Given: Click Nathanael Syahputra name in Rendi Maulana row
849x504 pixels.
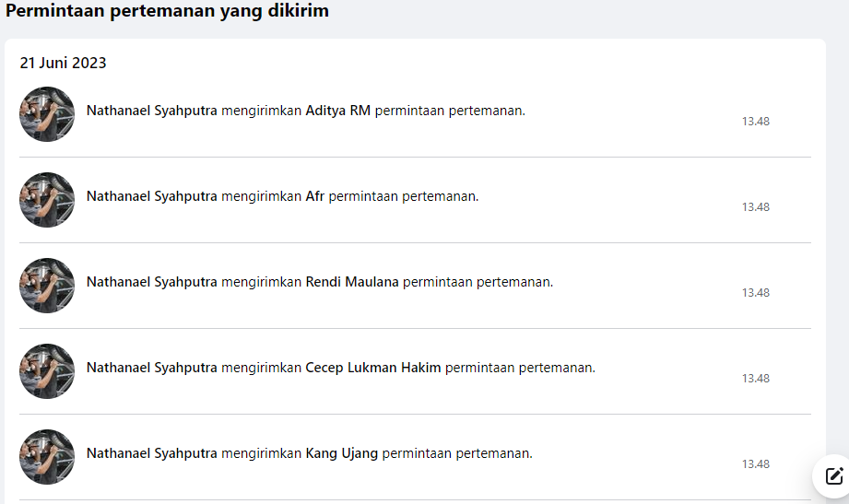Looking at the screenshot, I should pyautogui.click(x=151, y=282).
